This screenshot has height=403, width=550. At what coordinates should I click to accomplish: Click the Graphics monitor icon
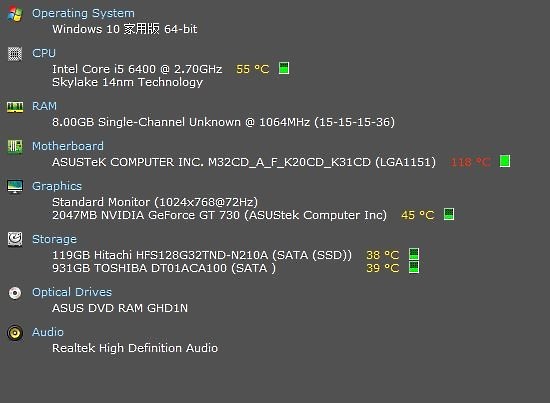click(x=15, y=187)
